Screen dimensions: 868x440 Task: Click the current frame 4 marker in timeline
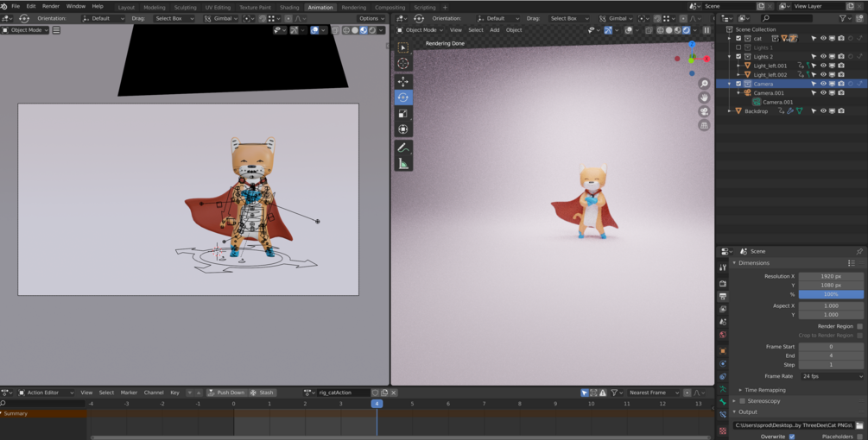(x=377, y=404)
